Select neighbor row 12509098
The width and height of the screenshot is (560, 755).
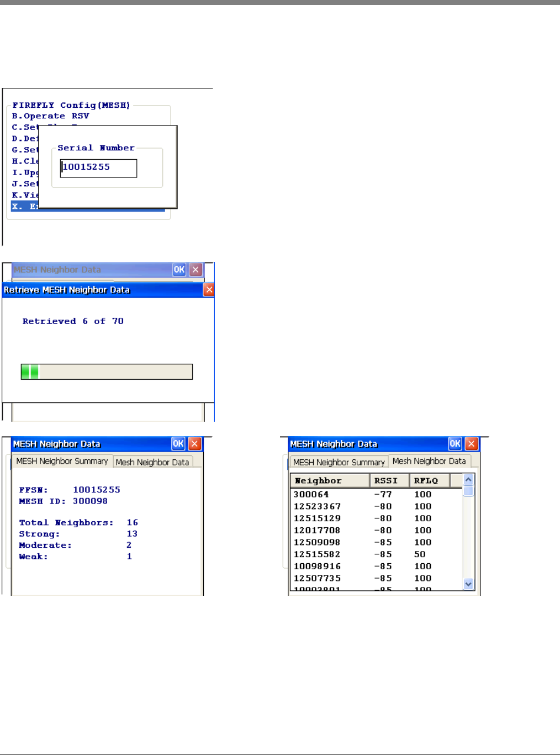377,543
